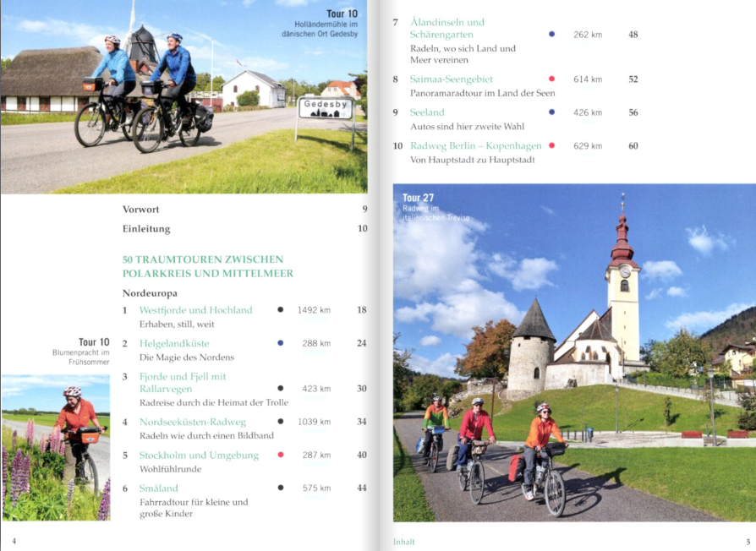756x551 pixels.
Task: Click the red difficulty dot beside Stockholm
Action: [x=281, y=455]
